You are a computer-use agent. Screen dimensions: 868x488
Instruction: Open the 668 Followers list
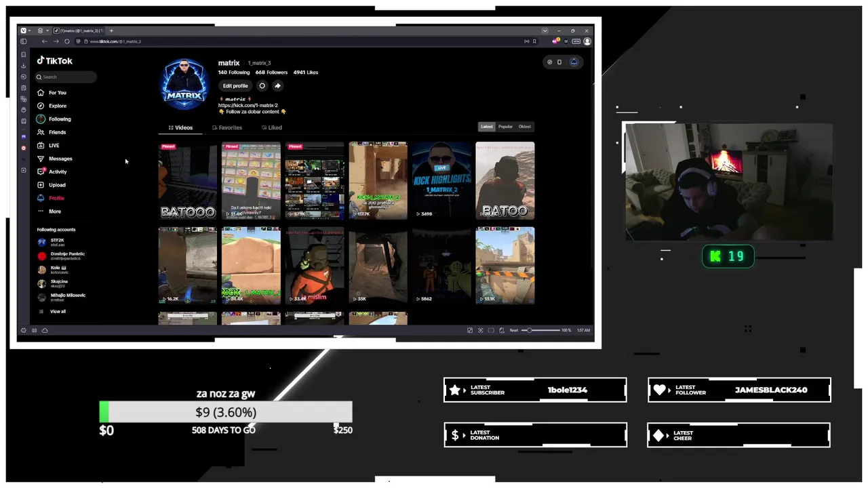click(272, 73)
